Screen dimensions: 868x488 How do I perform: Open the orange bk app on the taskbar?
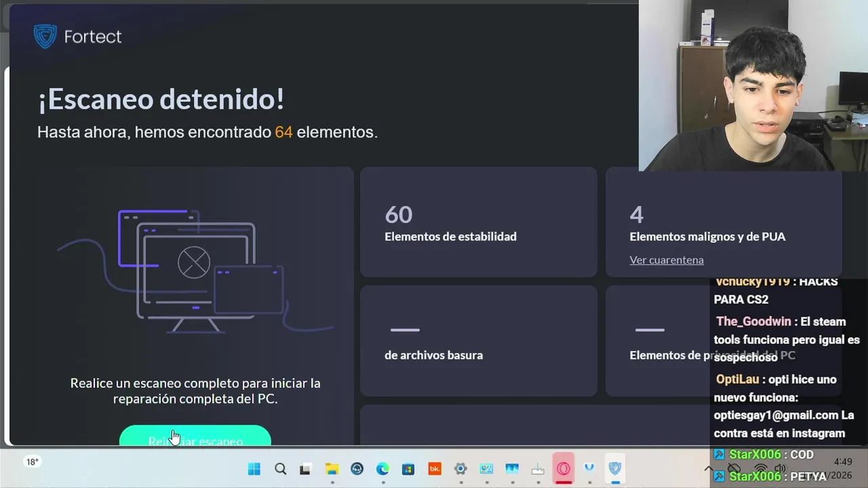435,468
